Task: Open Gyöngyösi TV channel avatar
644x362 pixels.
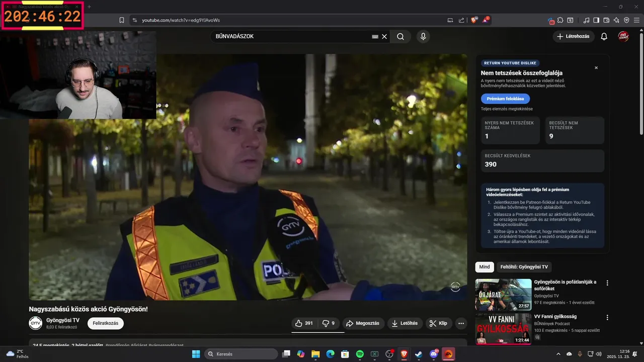Action: 35,323
